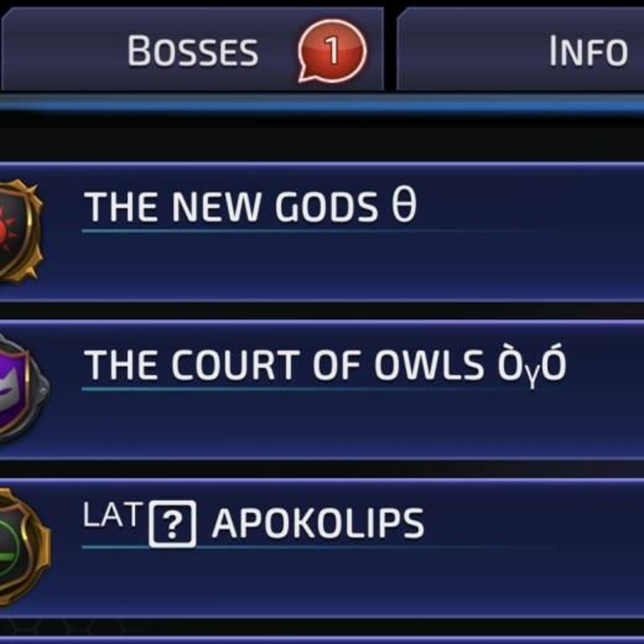
Task: Click the LAT text before Apokolips
Action: 111,515
